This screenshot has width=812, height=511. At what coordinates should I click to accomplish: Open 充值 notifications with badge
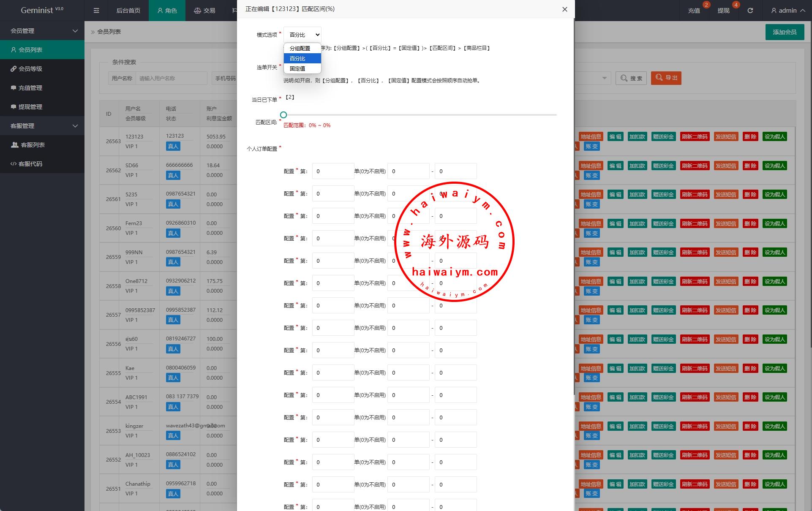tap(694, 11)
